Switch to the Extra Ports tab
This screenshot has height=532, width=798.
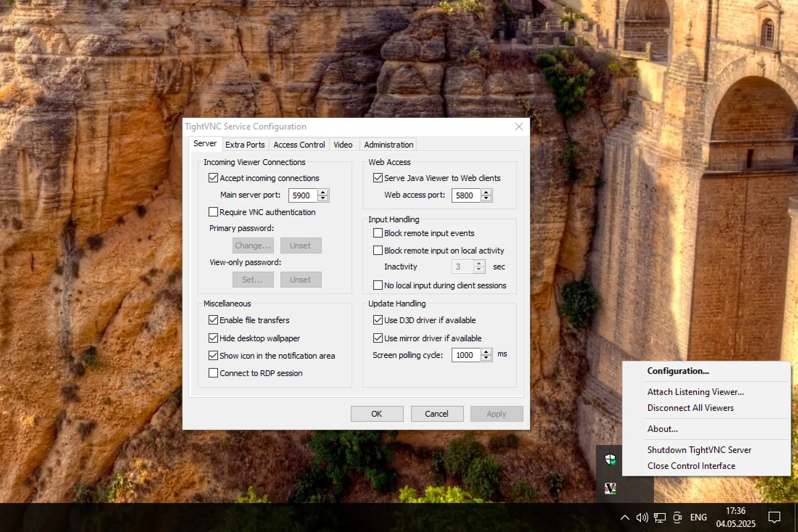[x=245, y=145]
